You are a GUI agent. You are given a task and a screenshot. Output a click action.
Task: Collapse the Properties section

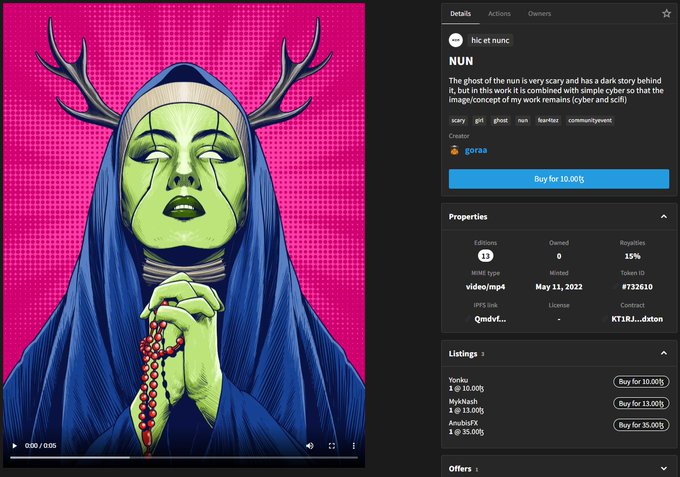(664, 216)
